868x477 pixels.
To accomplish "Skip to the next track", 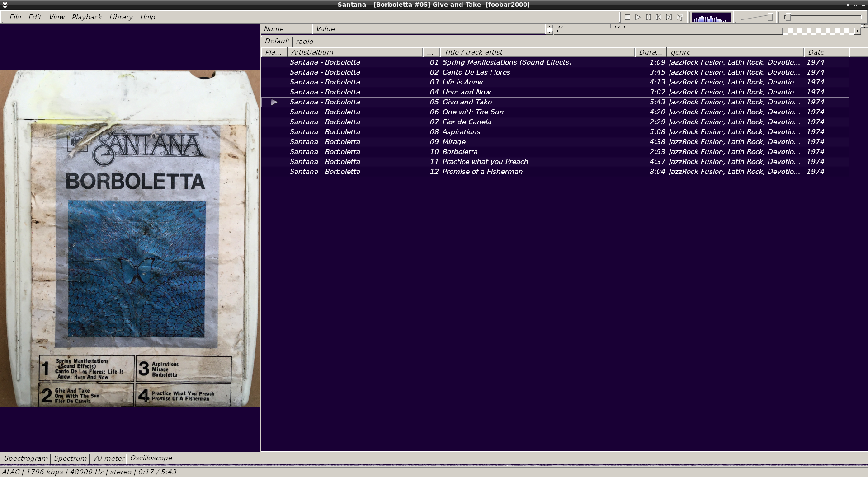I will click(669, 17).
